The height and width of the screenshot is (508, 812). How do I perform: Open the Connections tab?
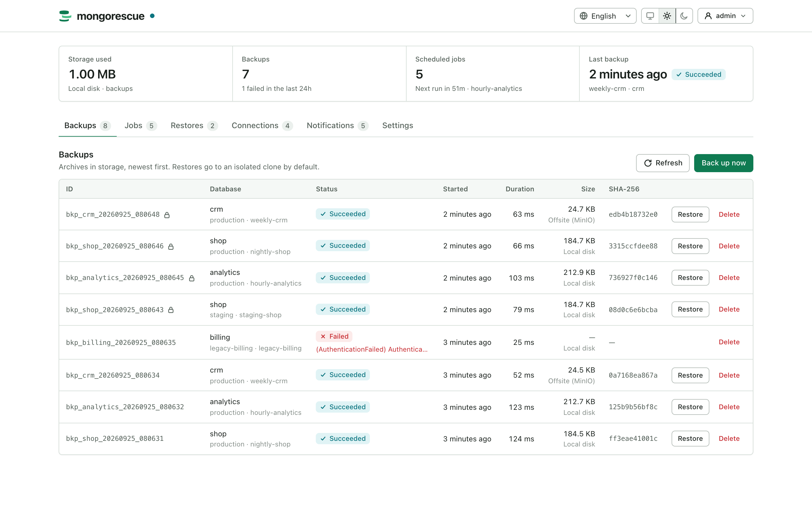tap(262, 125)
